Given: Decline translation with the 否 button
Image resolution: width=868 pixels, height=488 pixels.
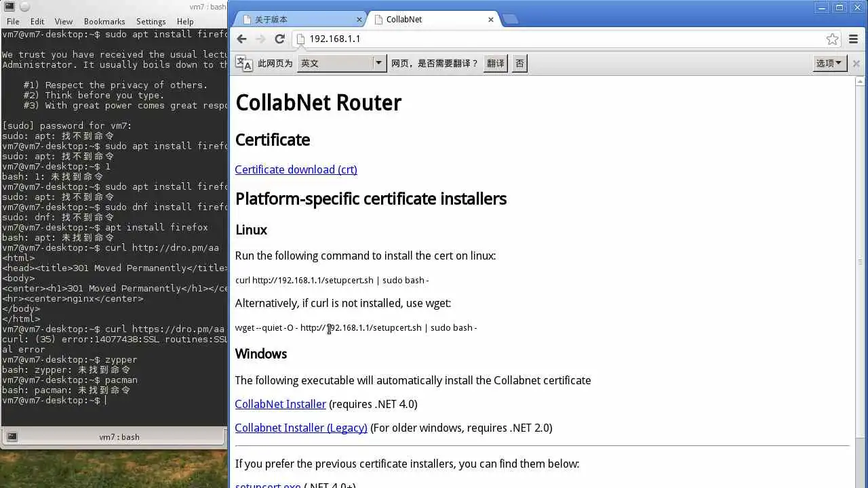Looking at the screenshot, I should [519, 63].
